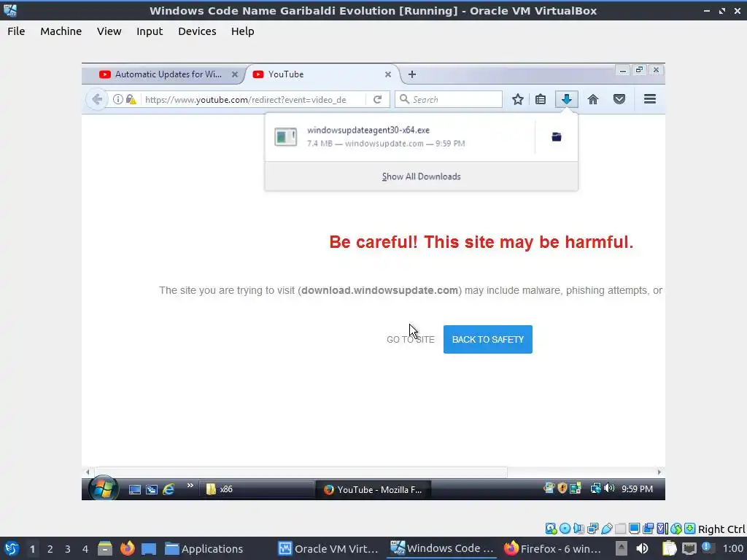The height and width of the screenshot is (560, 747).
Task: Close the YouTube tab
Action: click(x=388, y=74)
